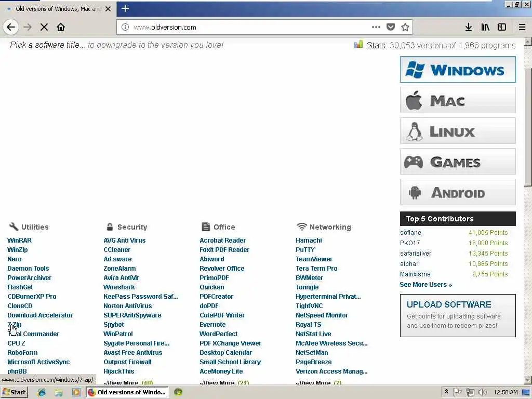
Task: Open the Action Center flag tray icon
Action: point(458,392)
